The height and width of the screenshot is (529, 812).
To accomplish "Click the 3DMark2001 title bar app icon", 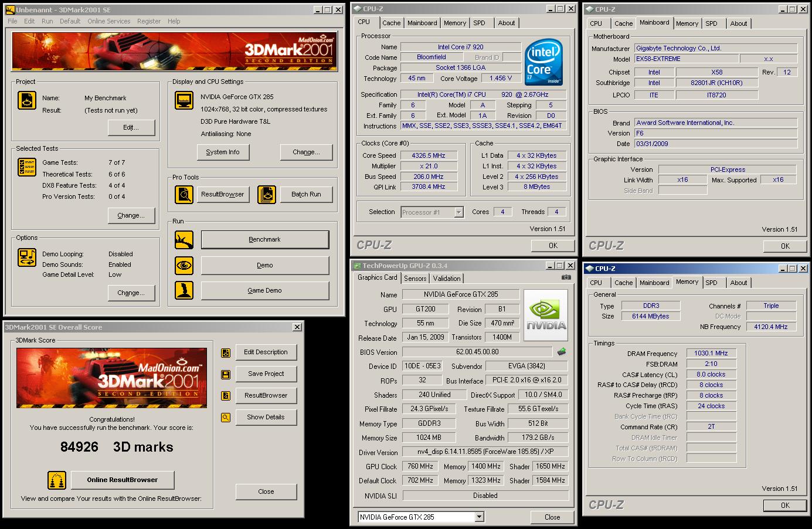I will point(10,10).
